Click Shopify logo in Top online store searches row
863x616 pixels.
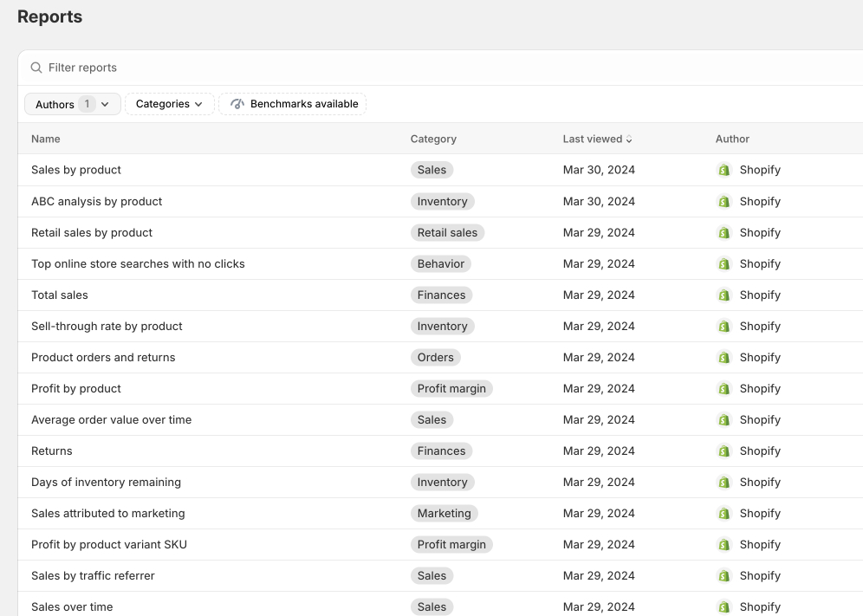point(723,264)
